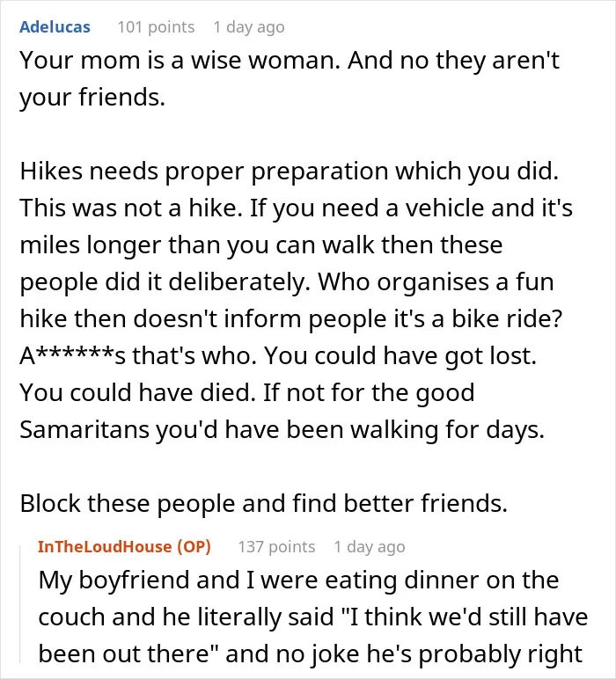Click the 137 points score
Viewport: 616px width, 679px height.
point(276,546)
